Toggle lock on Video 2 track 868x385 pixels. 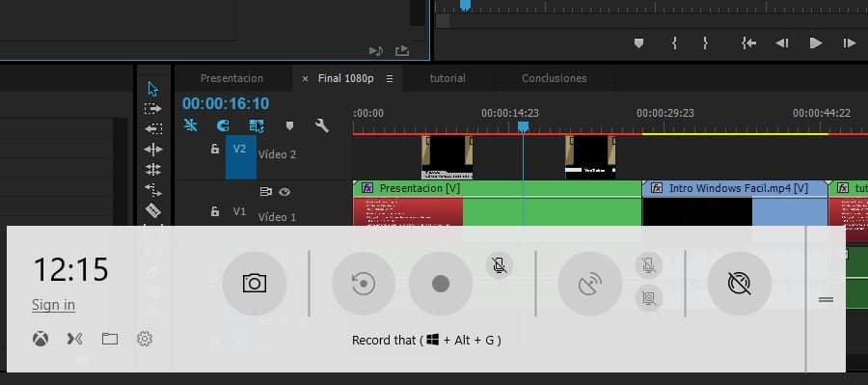(215, 149)
